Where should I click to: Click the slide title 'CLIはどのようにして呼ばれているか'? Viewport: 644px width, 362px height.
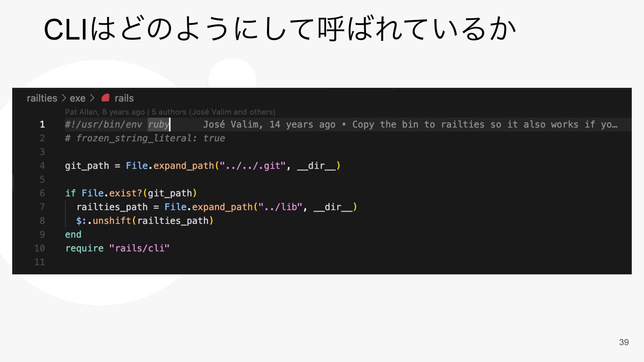280,29
